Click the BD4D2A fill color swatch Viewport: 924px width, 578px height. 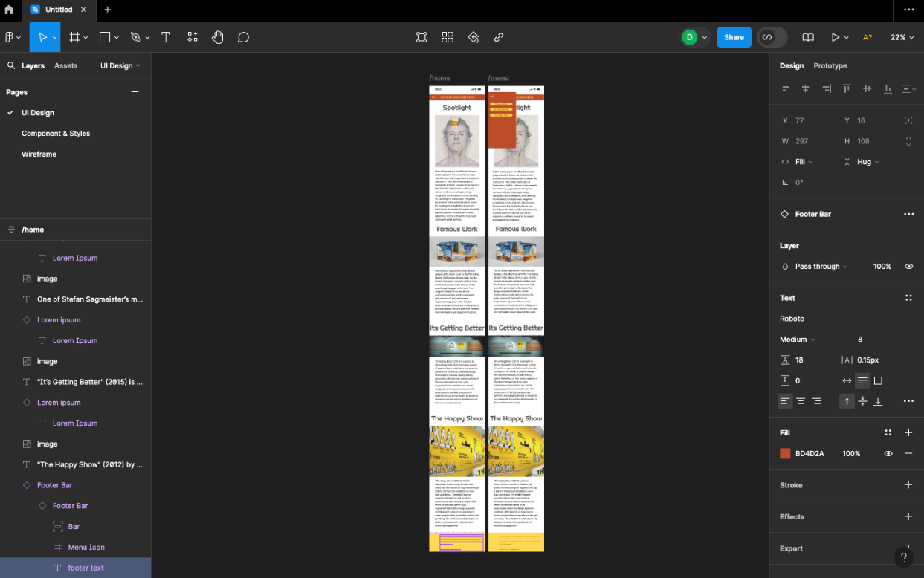click(x=785, y=454)
